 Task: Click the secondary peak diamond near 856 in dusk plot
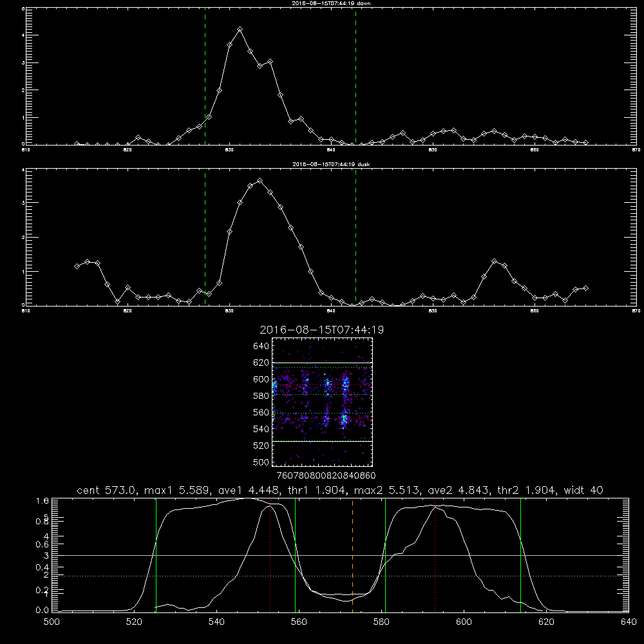coord(495,261)
